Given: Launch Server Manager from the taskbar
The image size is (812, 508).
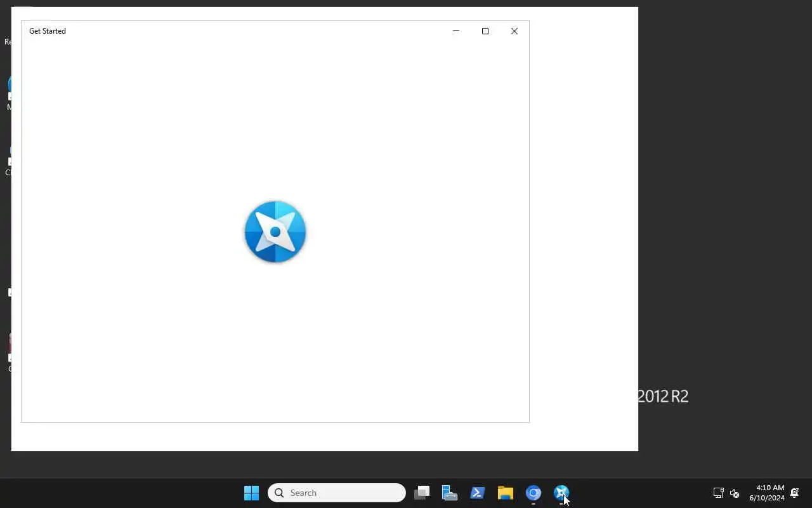Looking at the screenshot, I should 450,493.
